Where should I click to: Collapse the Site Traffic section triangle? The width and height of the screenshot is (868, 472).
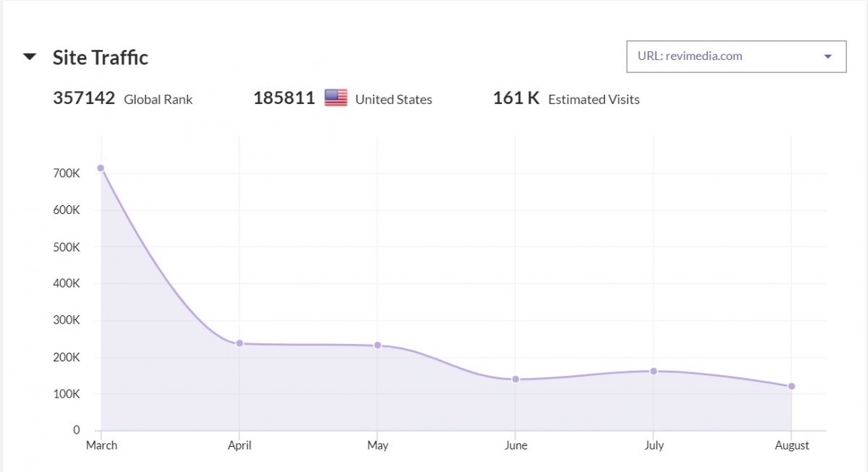[30, 57]
